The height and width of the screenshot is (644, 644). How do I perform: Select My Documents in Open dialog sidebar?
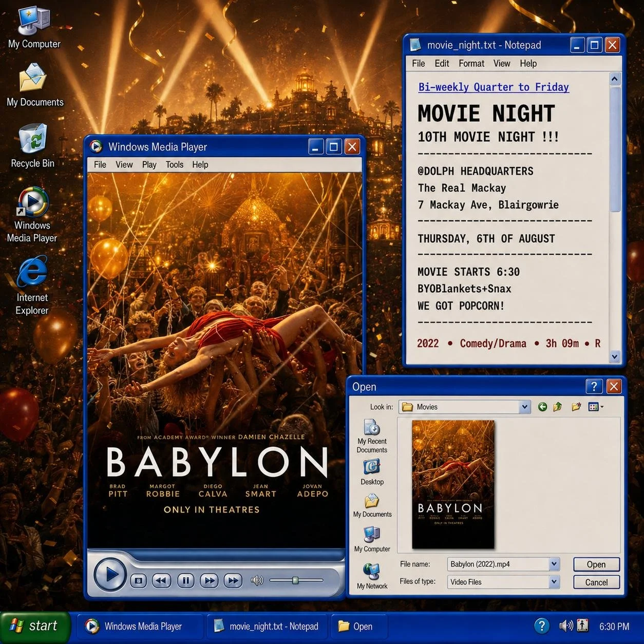[x=372, y=506]
